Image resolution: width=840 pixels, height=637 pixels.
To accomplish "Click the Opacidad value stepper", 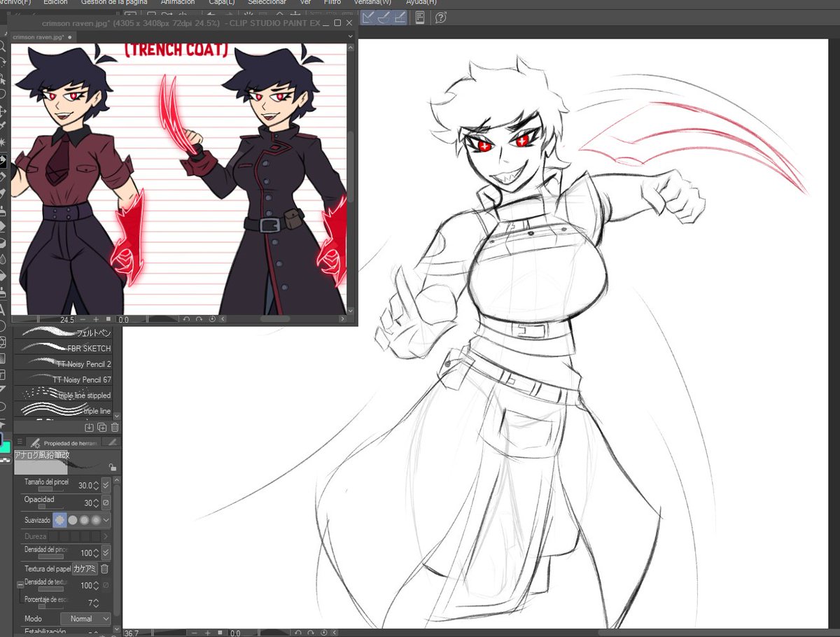I will point(97,503).
